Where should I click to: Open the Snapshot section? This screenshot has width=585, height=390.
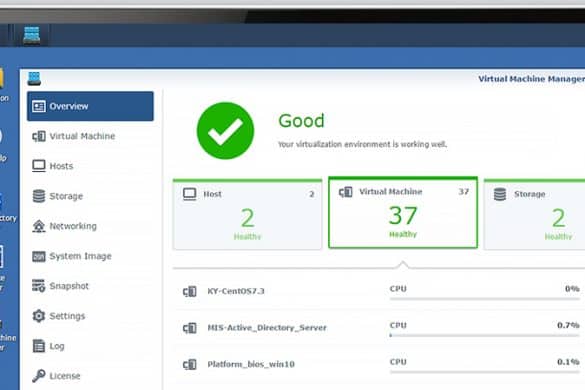90,286
